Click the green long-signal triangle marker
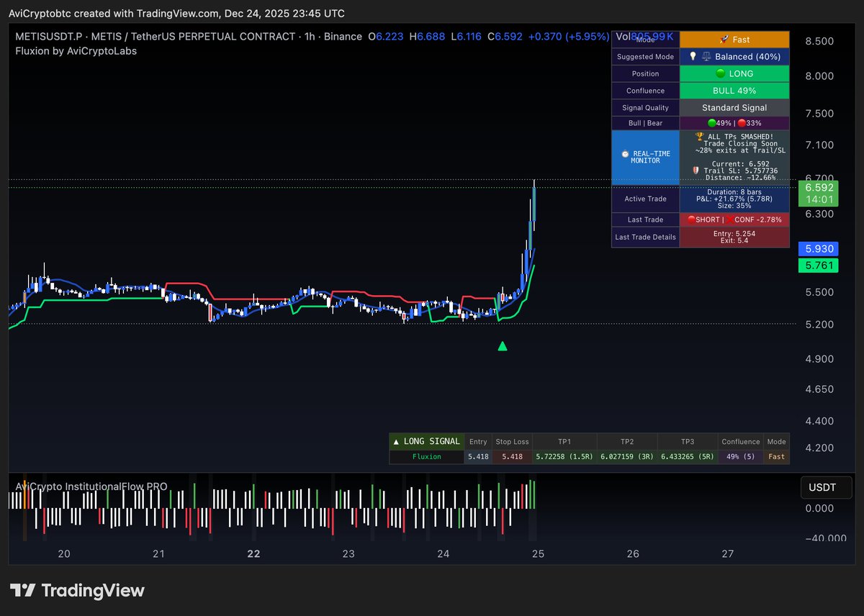 [503, 346]
